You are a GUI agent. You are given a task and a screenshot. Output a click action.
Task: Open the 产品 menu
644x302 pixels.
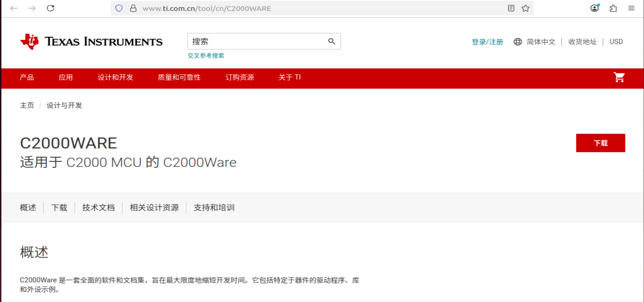pos(27,77)
